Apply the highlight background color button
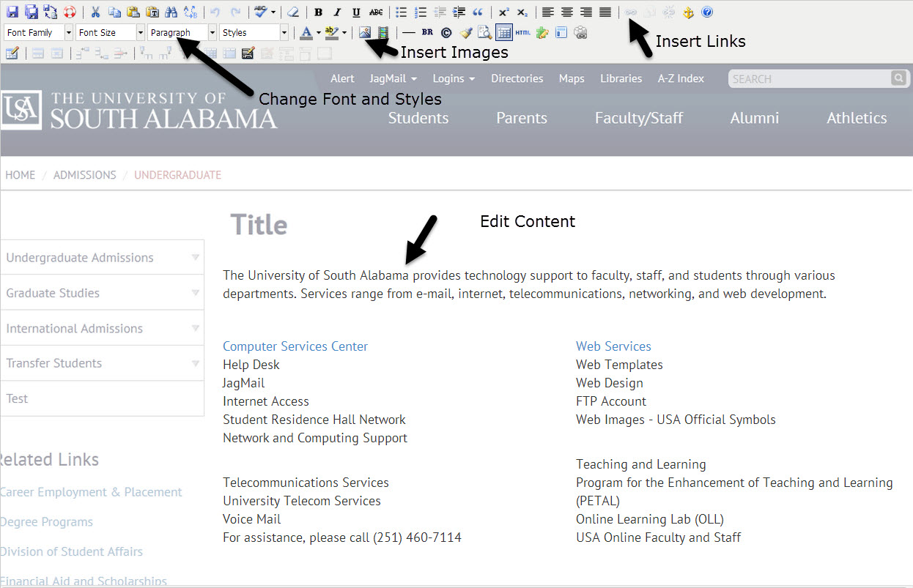Image resolution: width=913 pixels, height=588 pixels. point(332,32)
